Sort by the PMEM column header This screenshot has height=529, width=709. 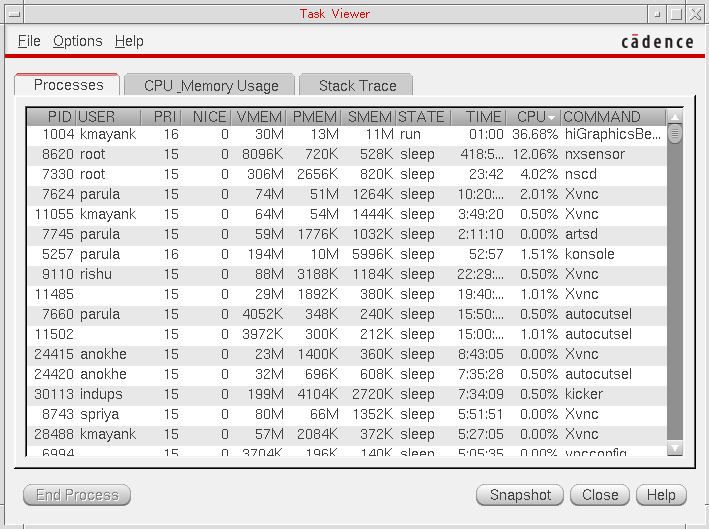point(314,117)
